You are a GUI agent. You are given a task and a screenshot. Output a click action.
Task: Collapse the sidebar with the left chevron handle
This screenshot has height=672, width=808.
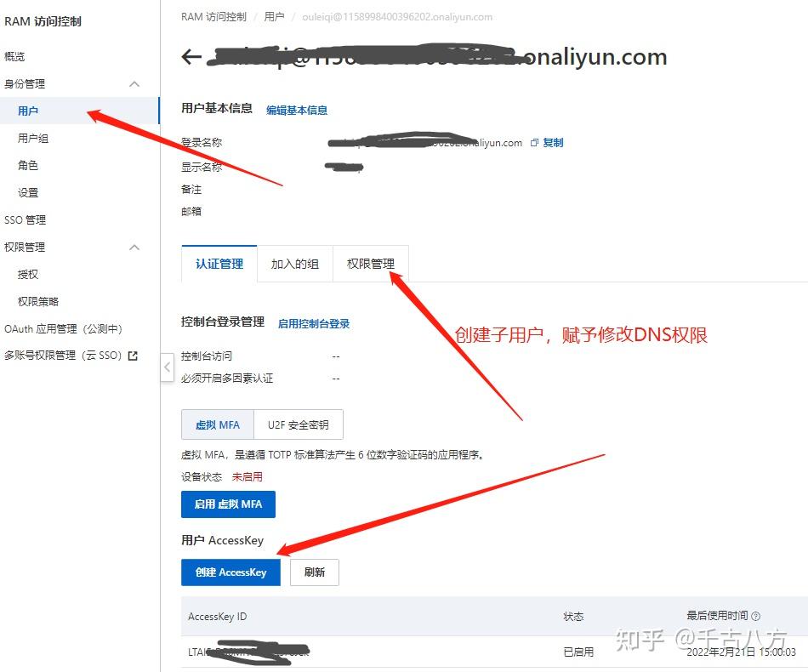coord(167,367)
